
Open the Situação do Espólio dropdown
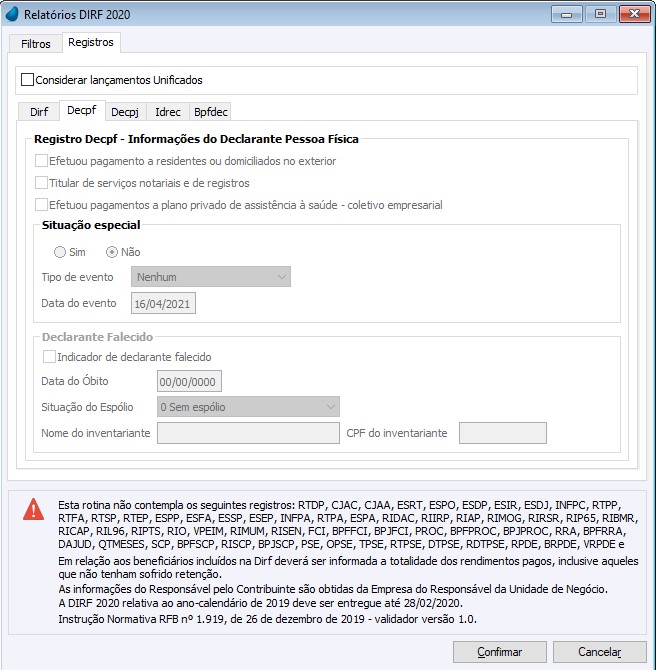point(248,407)
